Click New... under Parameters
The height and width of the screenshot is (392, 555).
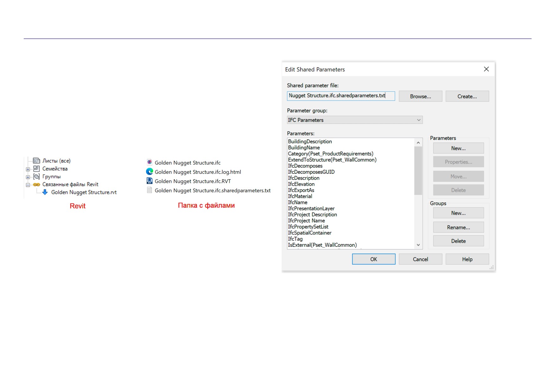click(x=458, y=148)
